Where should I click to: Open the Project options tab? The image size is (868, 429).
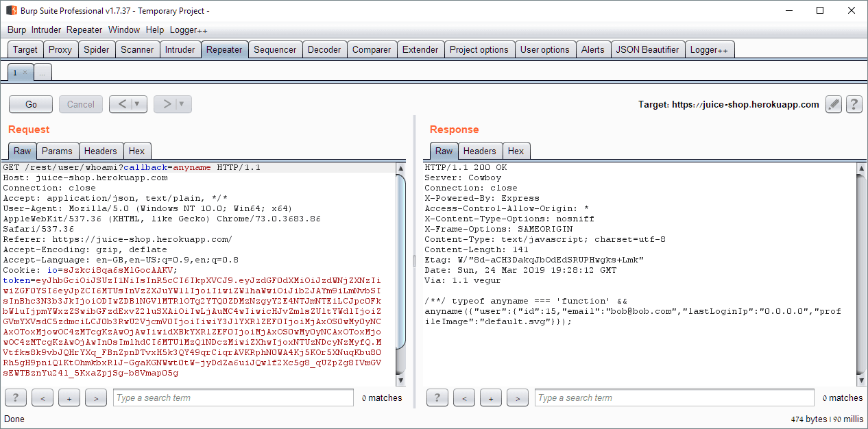pyautogui.click(x=479, y=49)
